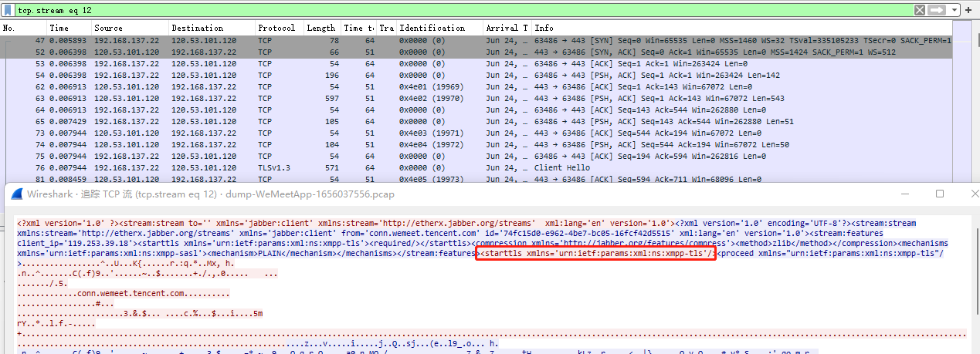The image size is (980, 354).
Task: Sort packets by the No. column header
Action: tap(23, 28)
